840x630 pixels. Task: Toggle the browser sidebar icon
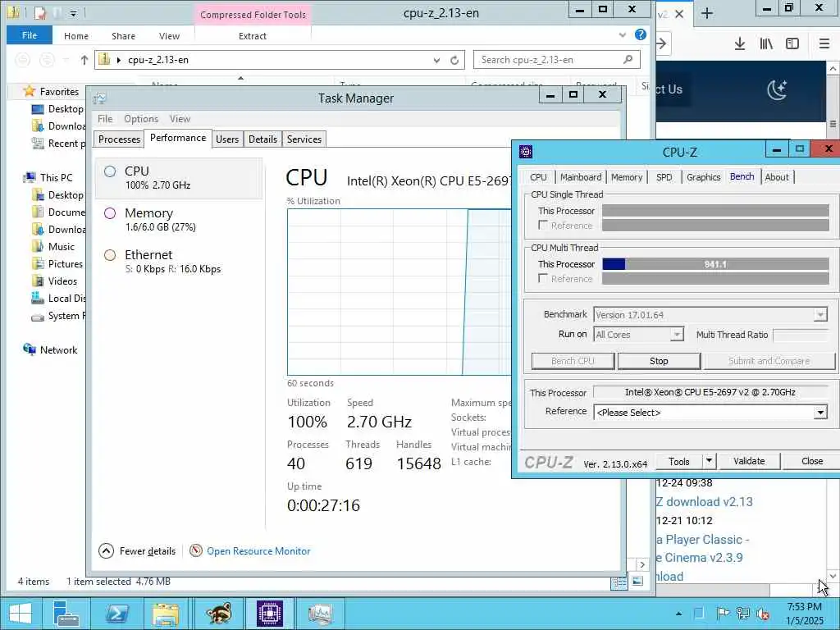click(x=792, y=44)
